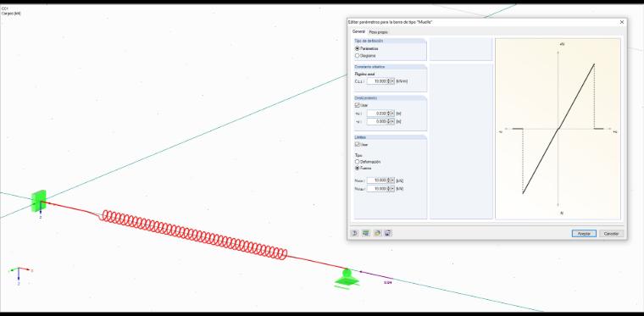Click the green fixed support at spring start
644x316 pixels.
[x=39, y=201]
